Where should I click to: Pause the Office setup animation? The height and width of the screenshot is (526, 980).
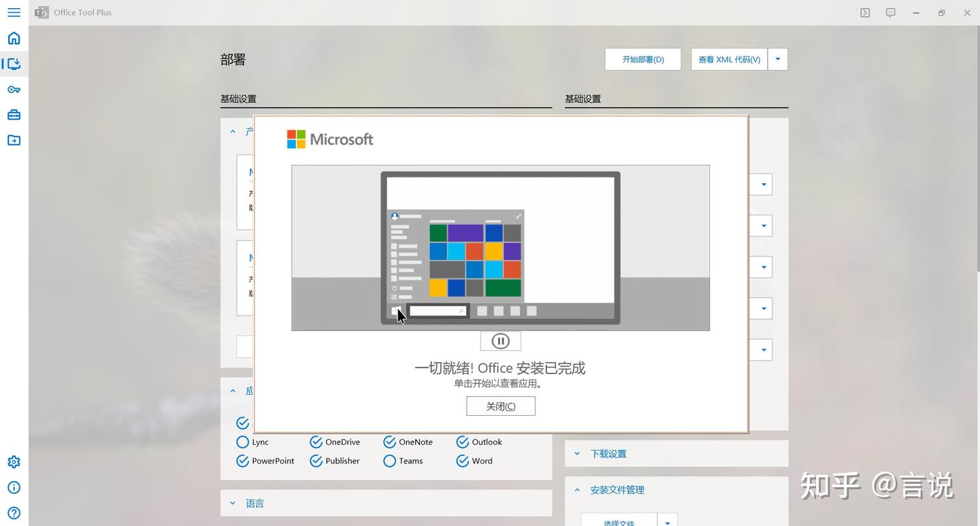(500, 340)
